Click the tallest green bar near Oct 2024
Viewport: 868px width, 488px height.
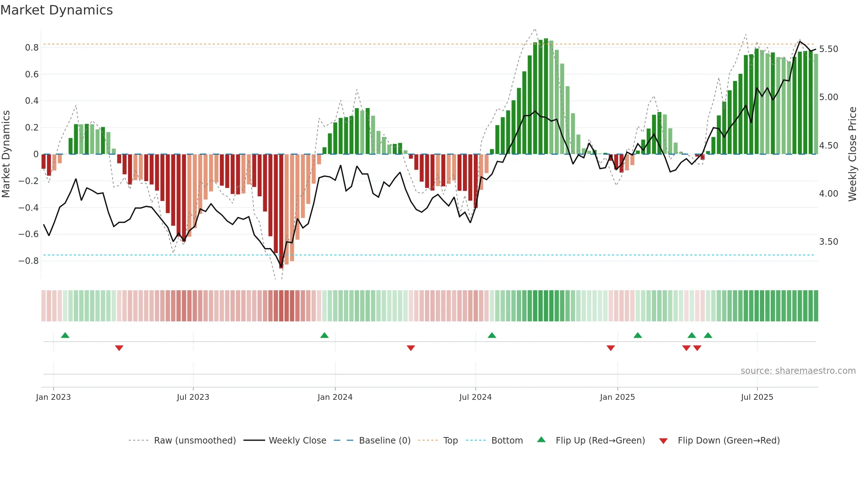point(546,96)
